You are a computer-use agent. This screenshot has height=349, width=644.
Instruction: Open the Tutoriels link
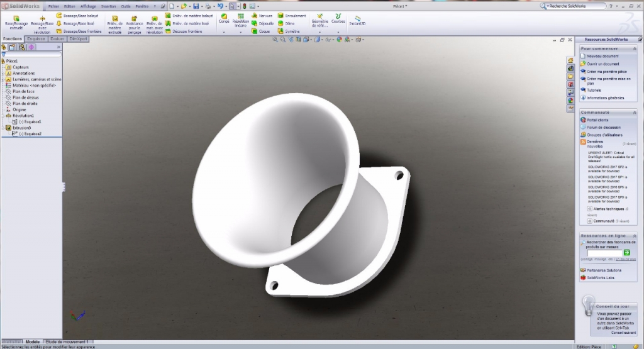(594, 91)
